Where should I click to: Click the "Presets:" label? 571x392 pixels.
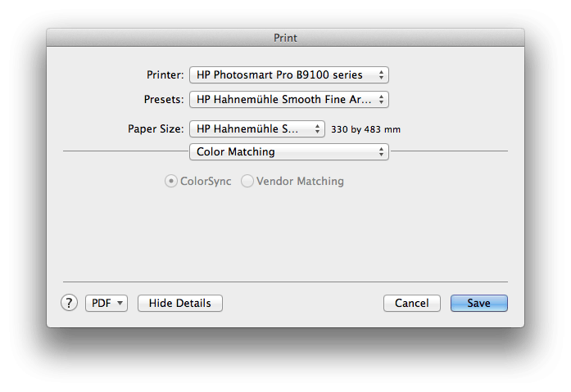(163, 100)
